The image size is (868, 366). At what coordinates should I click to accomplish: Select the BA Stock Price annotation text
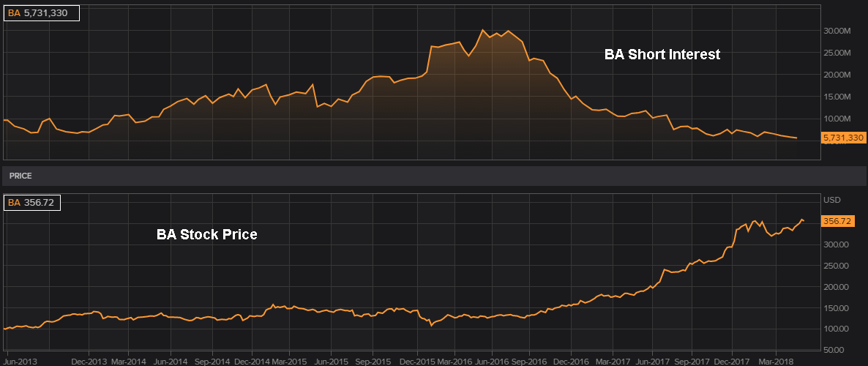tap(207, 235)
